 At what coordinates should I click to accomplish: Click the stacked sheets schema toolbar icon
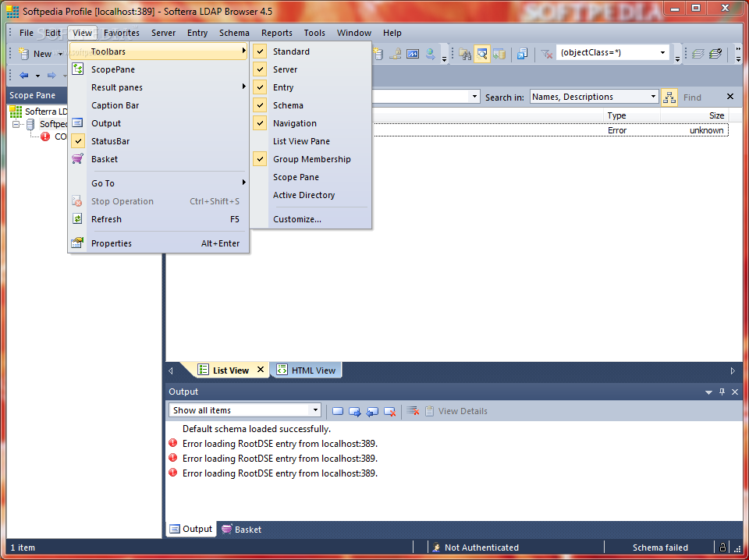pos(698,54)
